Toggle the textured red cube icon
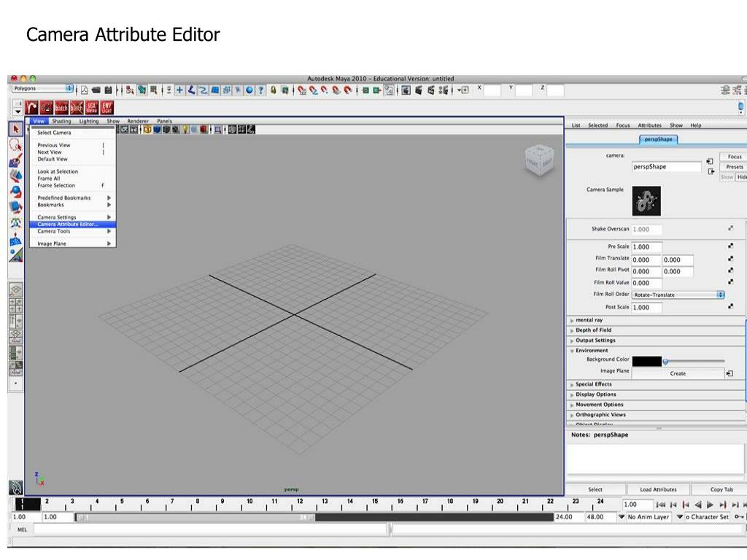This screenshot has height=560, width=747. pos(204,130)
